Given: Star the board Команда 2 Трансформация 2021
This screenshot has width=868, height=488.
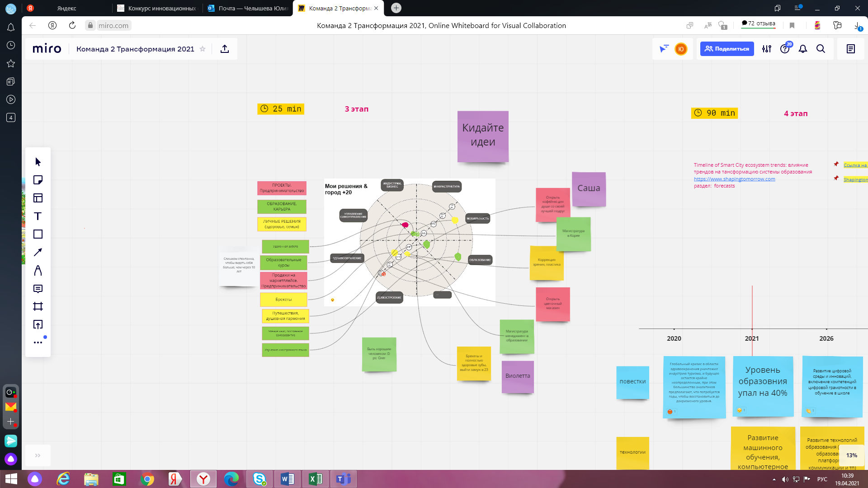Looking at the screenshot, I should [203, 49].
